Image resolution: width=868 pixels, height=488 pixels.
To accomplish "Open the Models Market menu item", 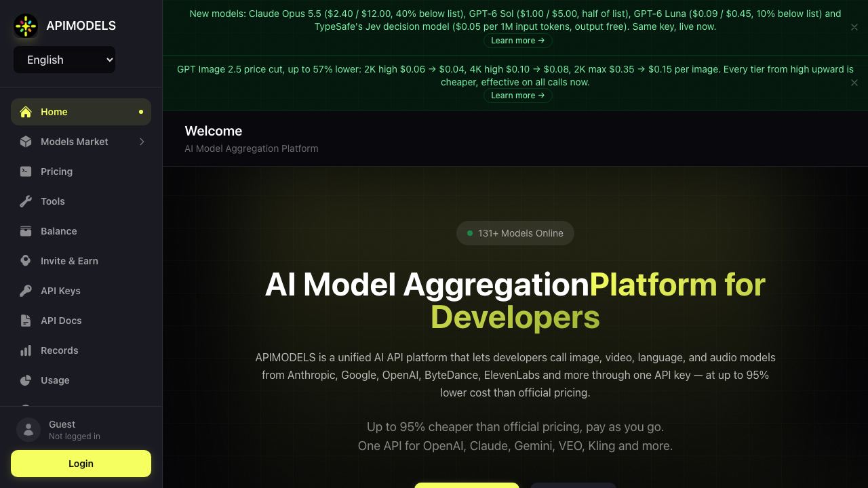I will [x=81, y=142].
